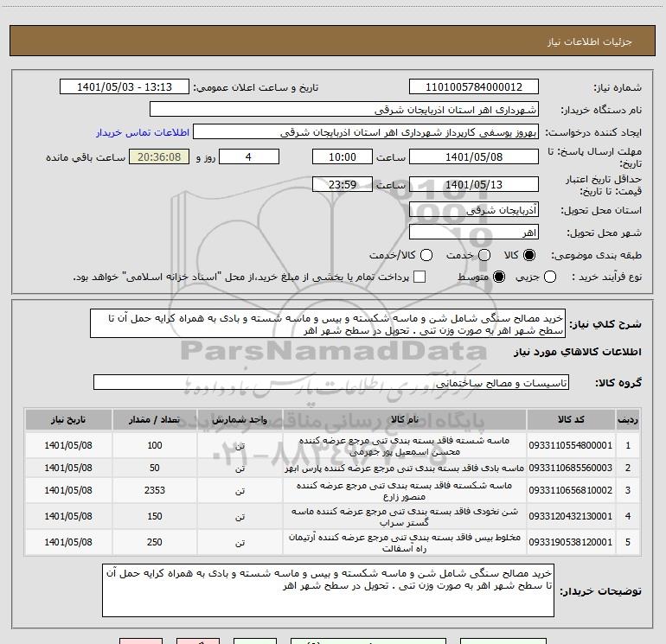666x644 pixels.
Task: Select the جزیی purchase type radio
Action: click(549, 277)
